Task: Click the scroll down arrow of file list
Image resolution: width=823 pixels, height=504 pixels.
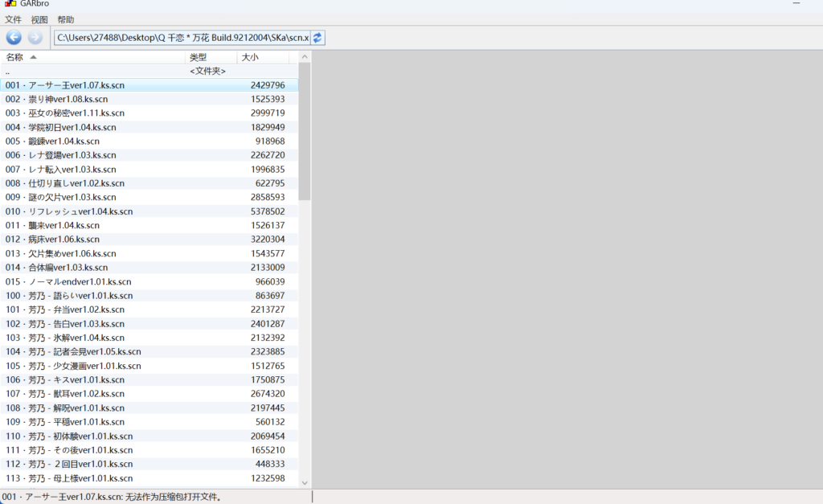Action: tap(305, 482)
